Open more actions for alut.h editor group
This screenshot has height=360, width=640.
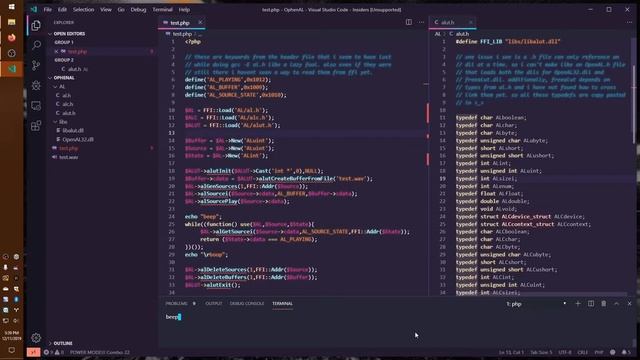tap(629, 22)
